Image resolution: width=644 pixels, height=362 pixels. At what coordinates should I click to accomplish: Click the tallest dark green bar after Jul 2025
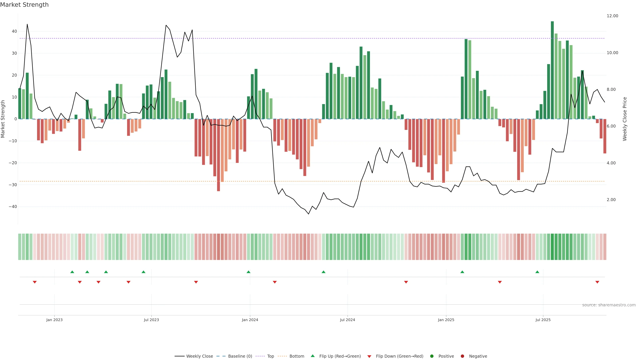(x=552, y=70)
